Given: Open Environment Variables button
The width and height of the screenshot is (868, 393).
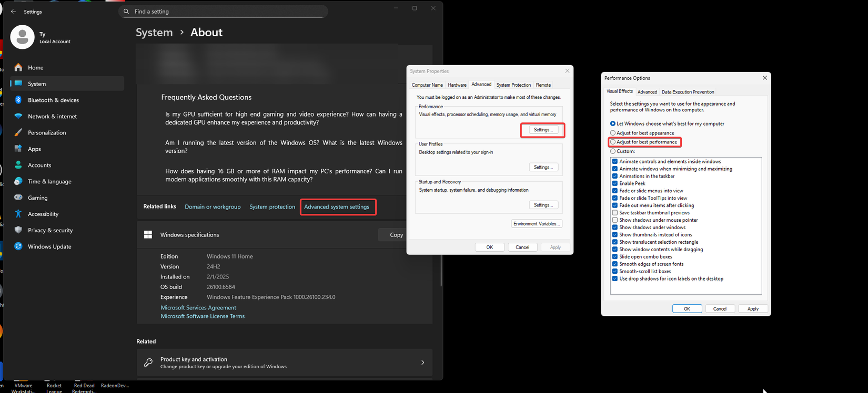Looking at the screenshot, I should coord(537,224).
